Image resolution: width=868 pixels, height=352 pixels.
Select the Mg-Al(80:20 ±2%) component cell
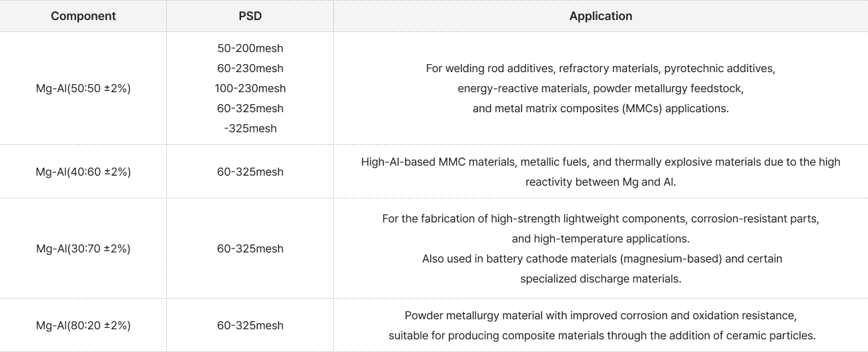(83, 325)
